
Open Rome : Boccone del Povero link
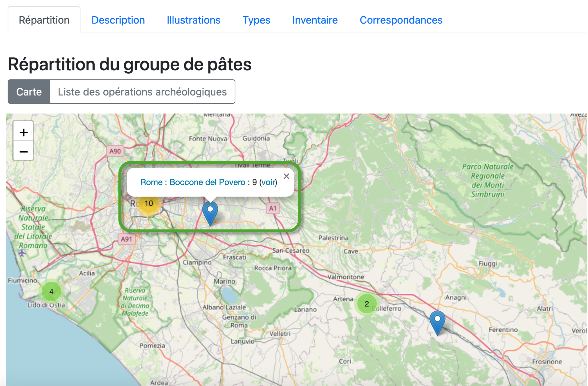coord(193,182)
